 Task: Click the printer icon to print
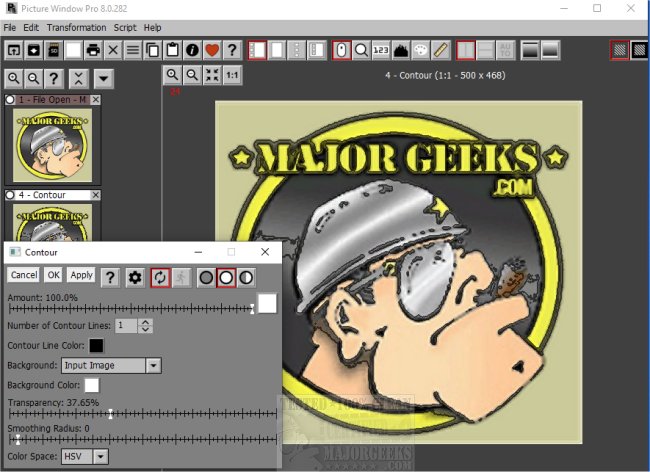(x=93, y=51)
